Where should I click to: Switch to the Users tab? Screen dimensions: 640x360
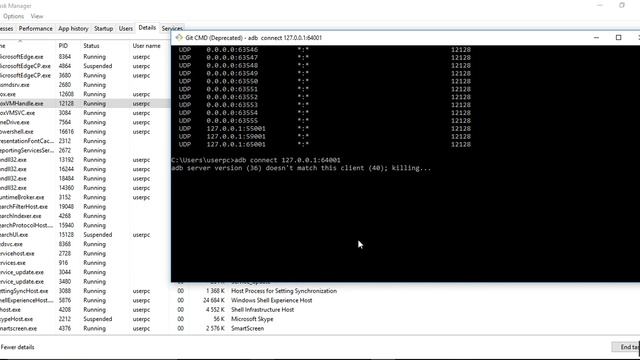(126, 29)
